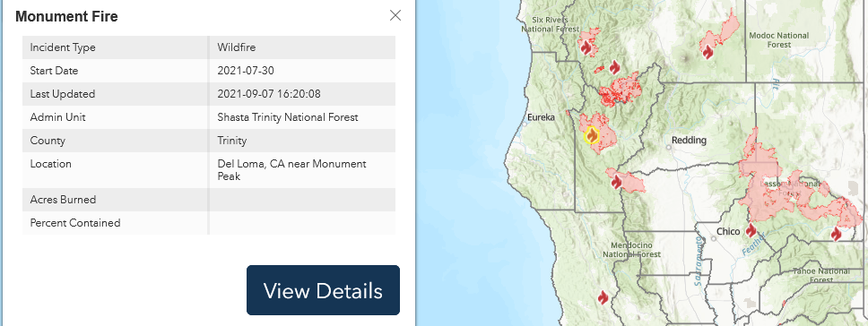The height and width of the screenshot is (326, 868).
Task: Open View Details for Monument Fire
Action: [324, 290]
